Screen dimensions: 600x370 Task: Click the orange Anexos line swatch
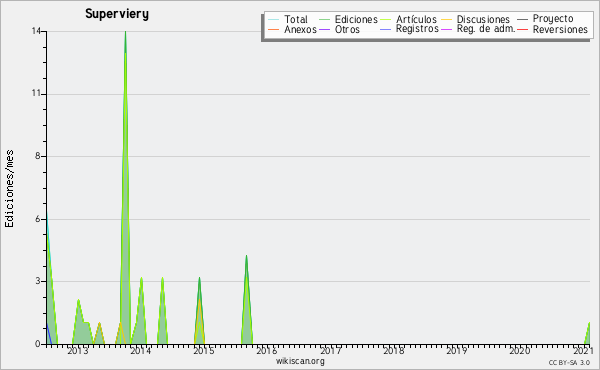pos(274,30)
